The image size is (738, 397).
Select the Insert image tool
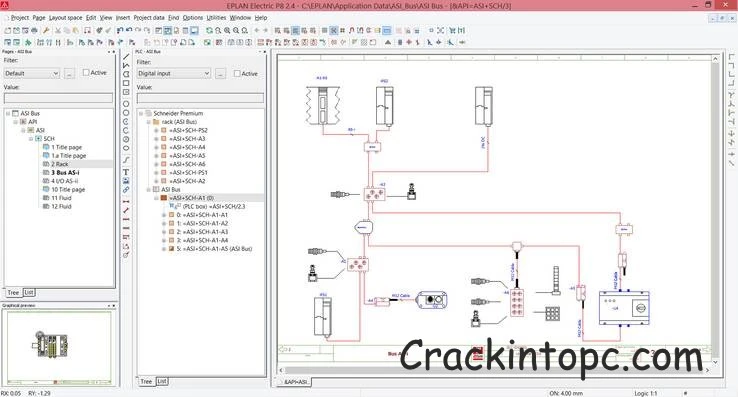tap(126, 181)
